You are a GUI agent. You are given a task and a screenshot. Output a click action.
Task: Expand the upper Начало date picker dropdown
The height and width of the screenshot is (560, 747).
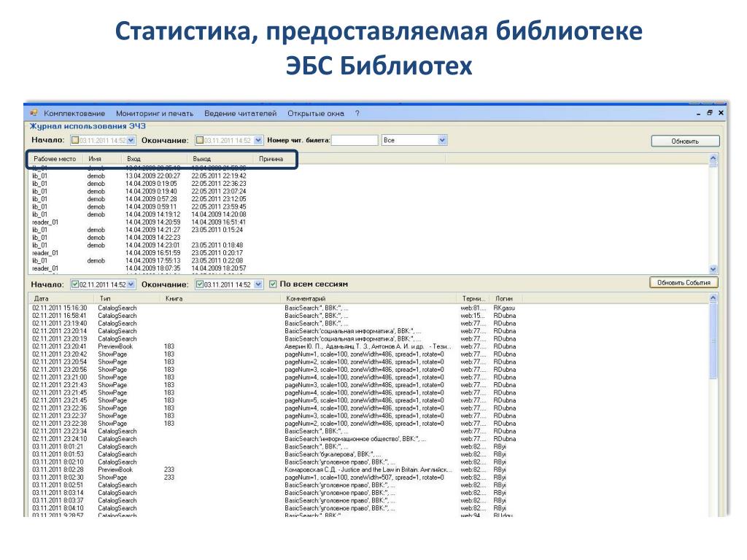click(131, 141)
